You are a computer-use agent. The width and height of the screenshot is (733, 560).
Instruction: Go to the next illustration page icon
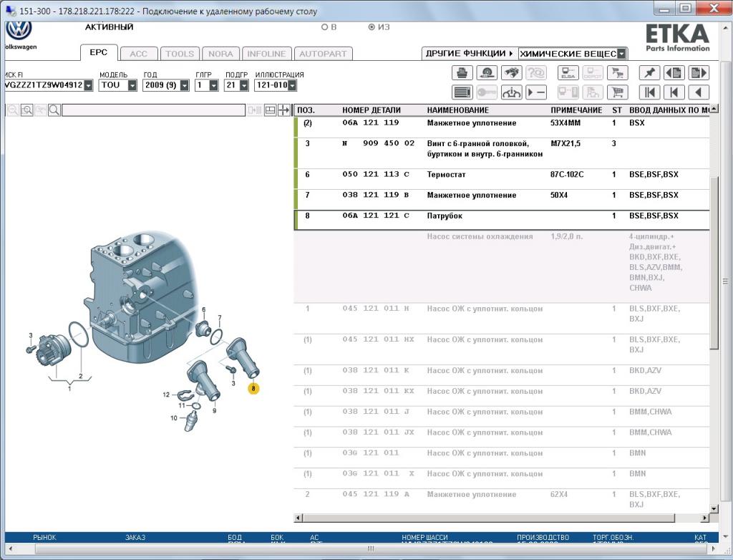(x=699, y=73)
